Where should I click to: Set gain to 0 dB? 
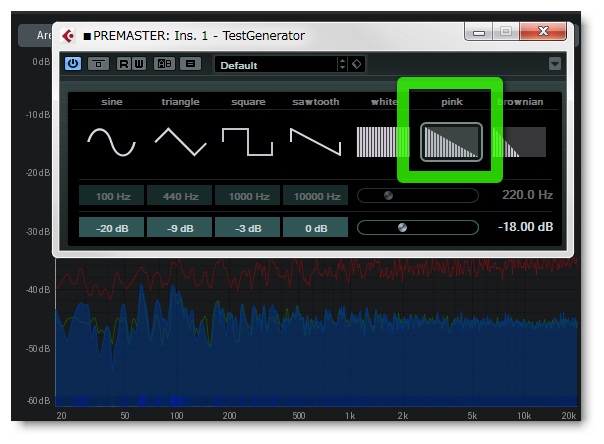click(x=316, y=228)
